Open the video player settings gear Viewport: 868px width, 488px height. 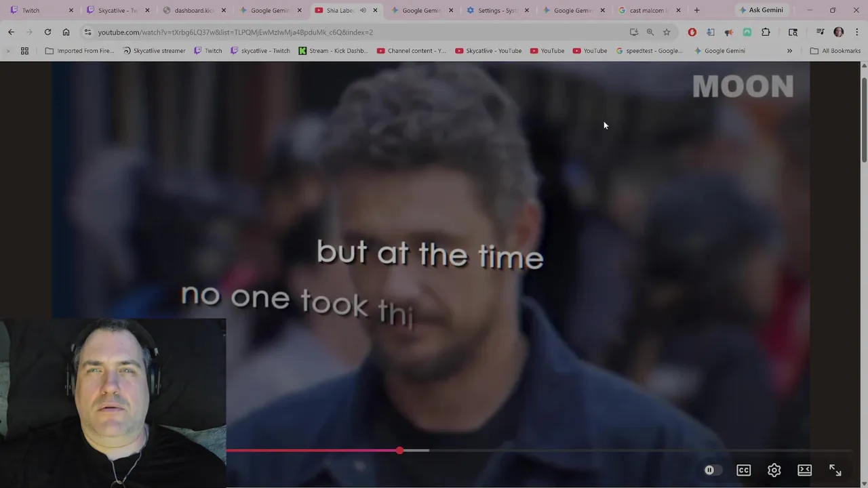click(x=774, y=470)
